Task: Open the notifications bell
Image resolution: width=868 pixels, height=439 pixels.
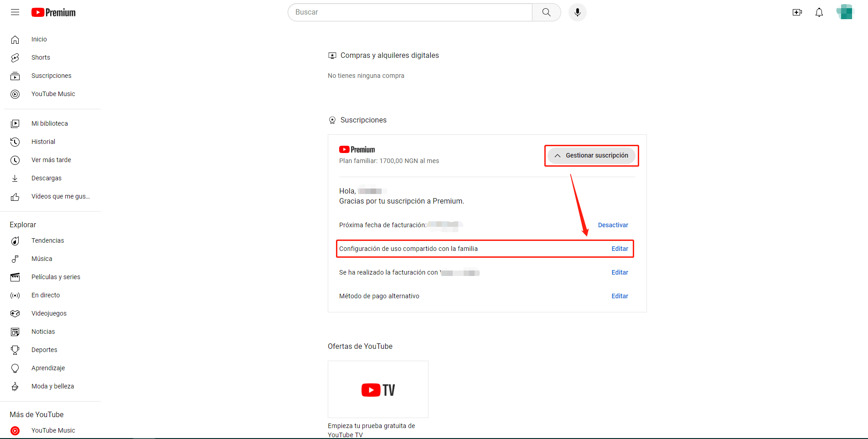Action: coord(819,12)
